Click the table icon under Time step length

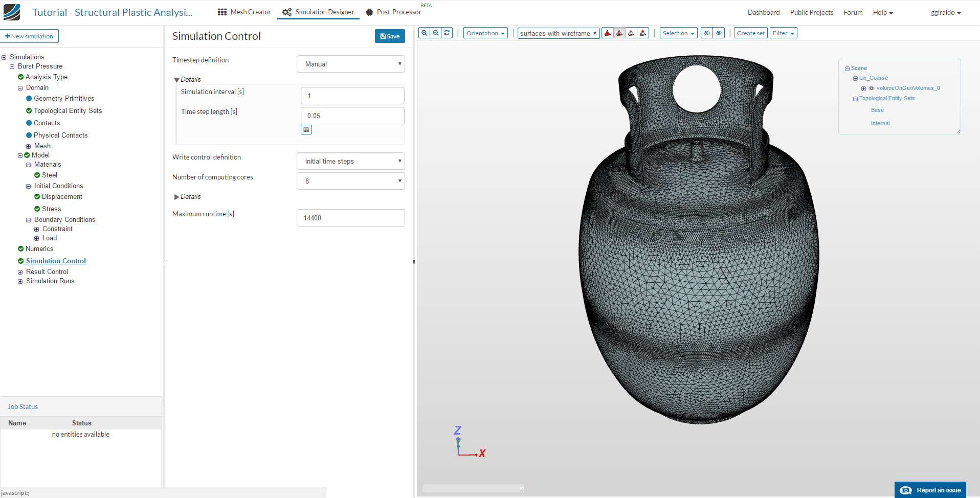[x=306, y=130]
